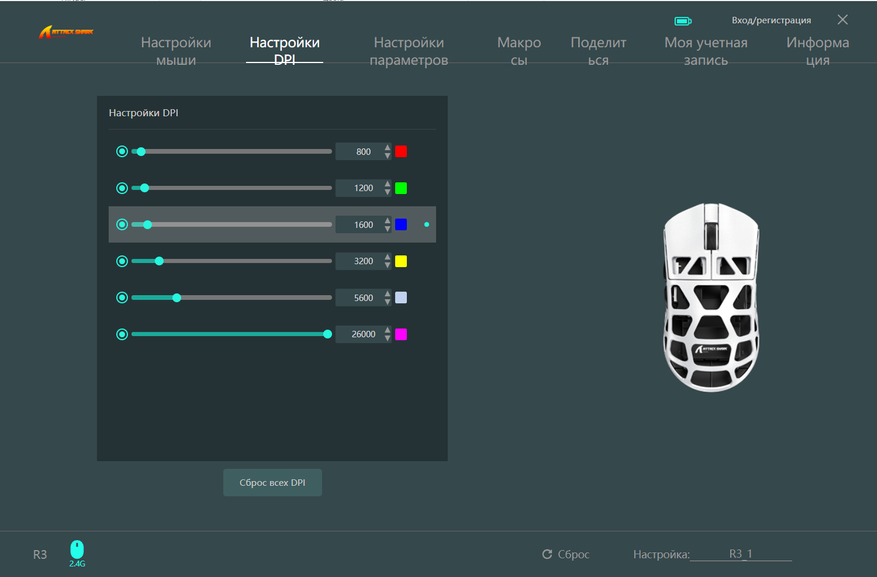This screenshot has height=577, width=877.
Task: Open the magenta color swatch for 26000 DPI
Action: click(401, 334)
